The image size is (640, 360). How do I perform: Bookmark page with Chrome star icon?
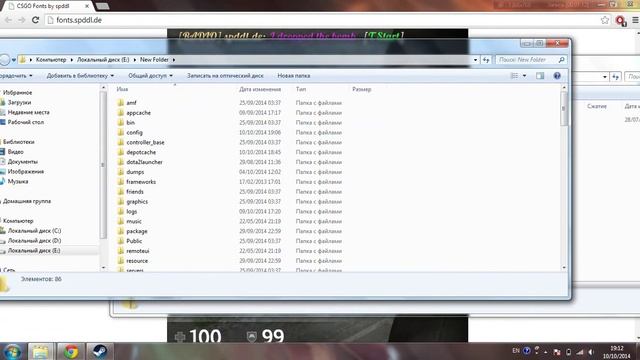coord(605,20)
